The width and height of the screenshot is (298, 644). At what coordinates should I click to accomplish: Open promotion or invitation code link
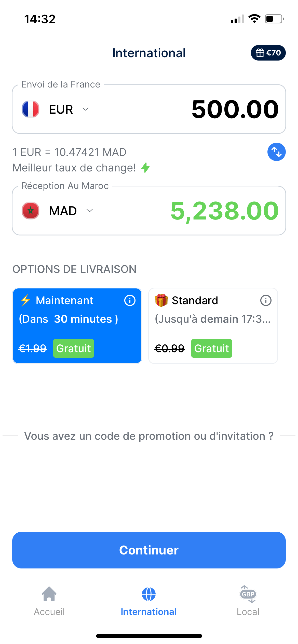point(149,436)
